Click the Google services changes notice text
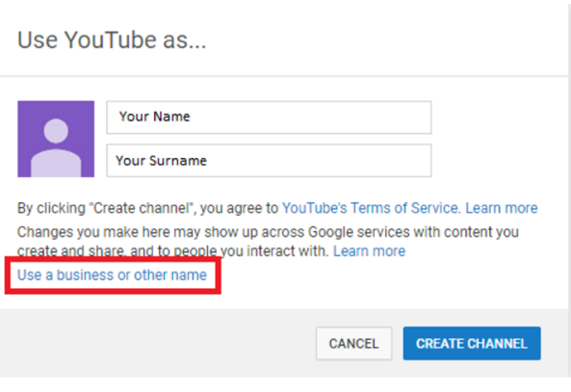 pyautogui.click(x=268, y=241)
